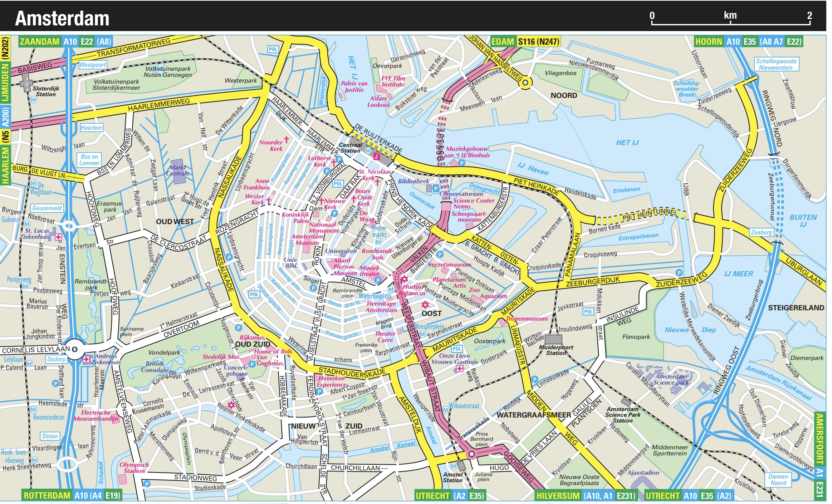832x504 pixels.
Task: Click the parking icon at Muziekgebouw
Action: click(462, 163)
